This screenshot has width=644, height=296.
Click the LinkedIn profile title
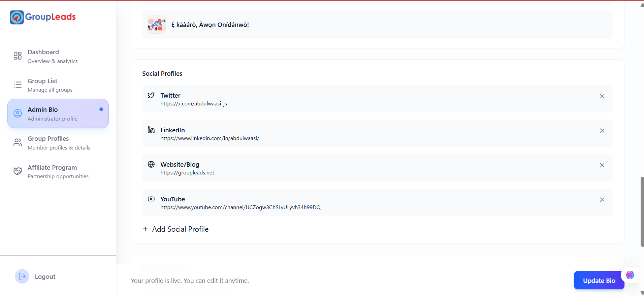[172, 130]
